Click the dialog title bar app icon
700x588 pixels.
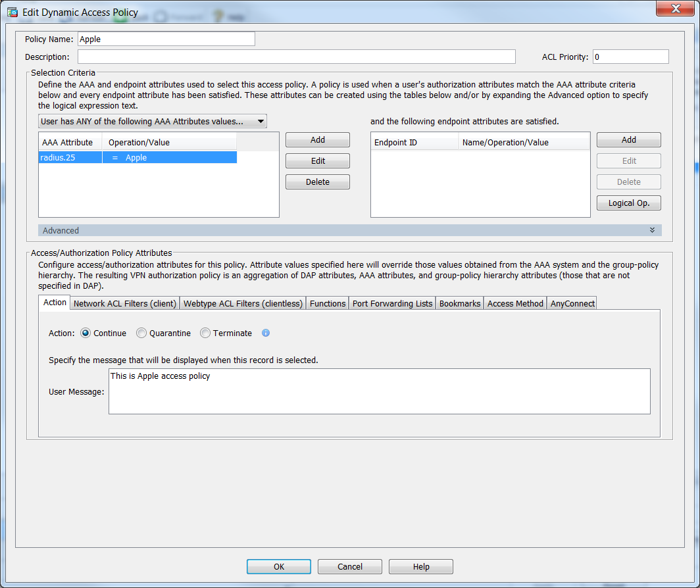pos(12,12)
